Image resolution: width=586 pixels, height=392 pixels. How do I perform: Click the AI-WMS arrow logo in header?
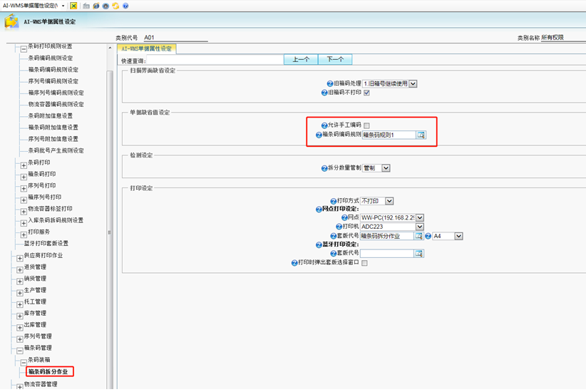click(x=11, y=22)
